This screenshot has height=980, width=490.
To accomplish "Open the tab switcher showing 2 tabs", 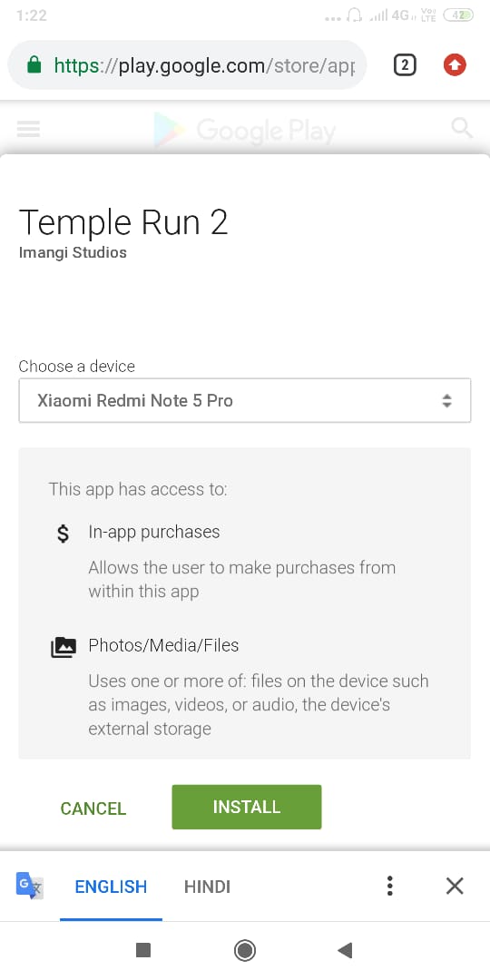I will pyautogui.click(x=405, y=65).
